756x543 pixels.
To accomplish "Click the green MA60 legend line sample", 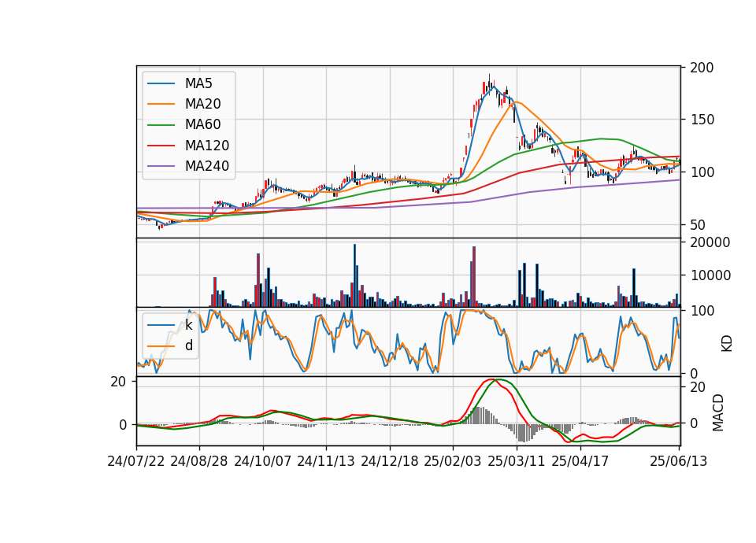I will click(161, 125).
